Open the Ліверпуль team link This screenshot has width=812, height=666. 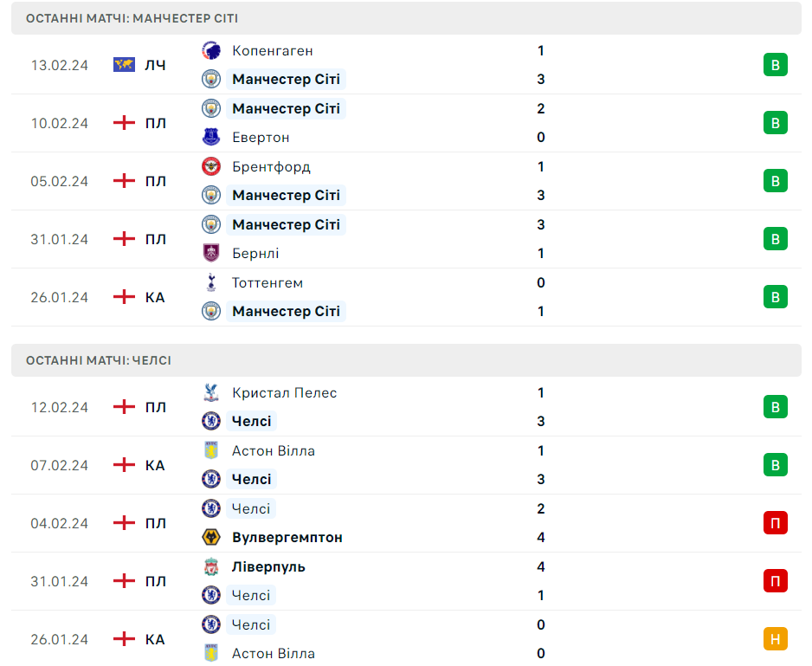268,566
